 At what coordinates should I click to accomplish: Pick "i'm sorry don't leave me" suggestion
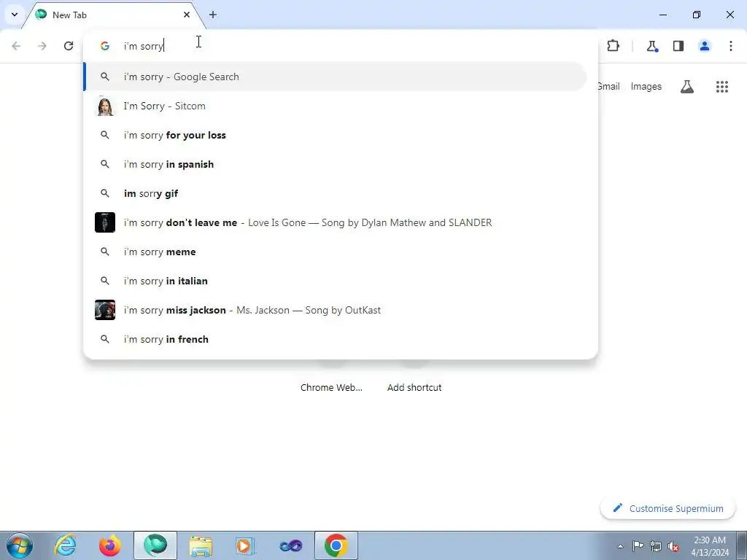tap(335, 222)
